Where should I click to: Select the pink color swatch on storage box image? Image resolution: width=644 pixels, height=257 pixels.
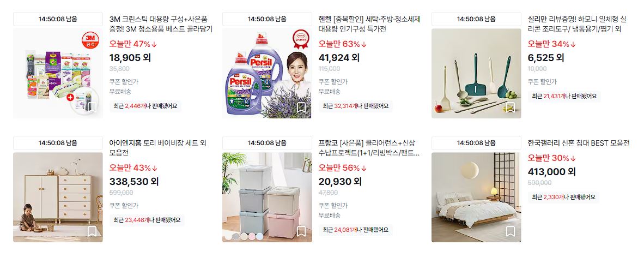(252, 236)
